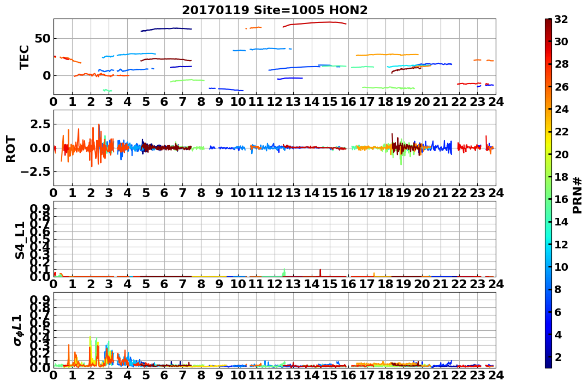Click the PRN# colorbar label
This screenshot has height=387, width=588.
[x=578, y=195]
